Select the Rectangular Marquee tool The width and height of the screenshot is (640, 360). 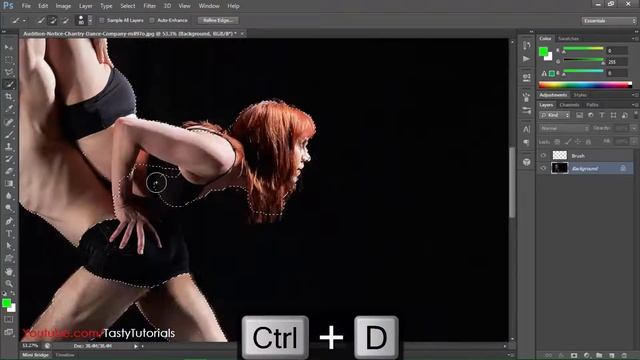point(9,60)
